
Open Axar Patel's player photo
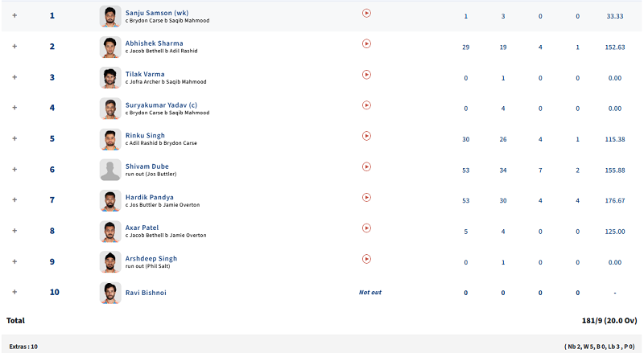click(x=110, y=231)
